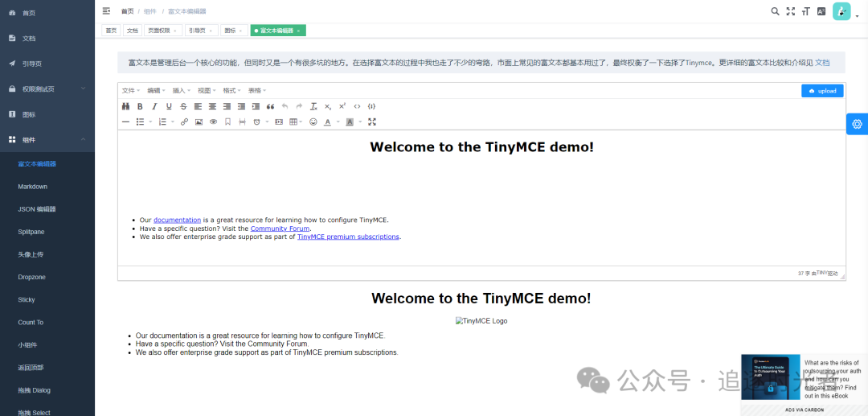
Task: Toggle bold formatting in the editor toolbar
Action: (x=140, y=106)
